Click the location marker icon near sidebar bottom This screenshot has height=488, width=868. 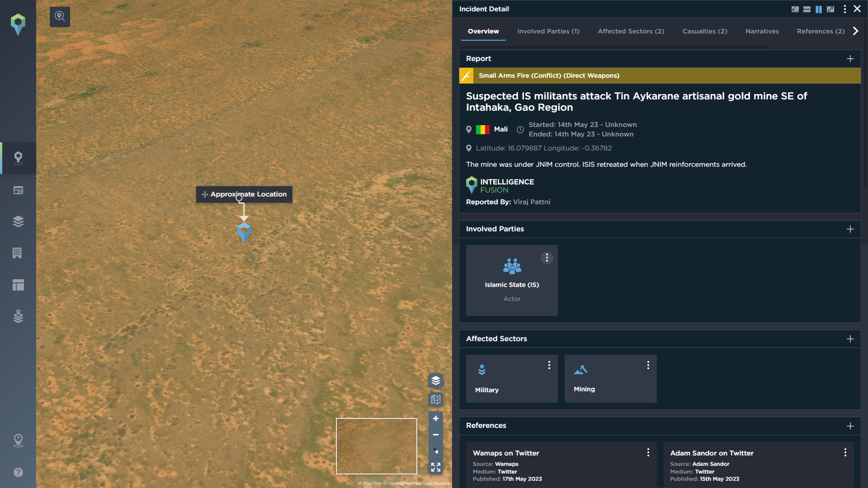coord(18,441)
